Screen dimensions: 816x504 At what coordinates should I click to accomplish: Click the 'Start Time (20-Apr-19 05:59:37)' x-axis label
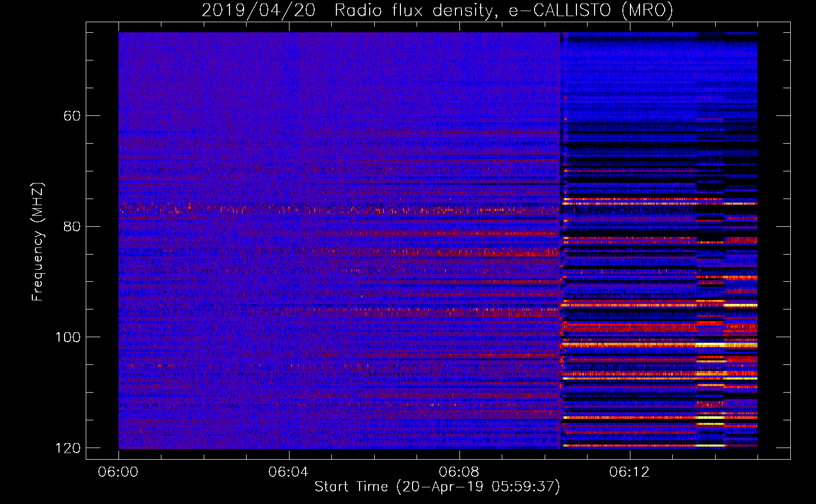(x=437, y=487)
